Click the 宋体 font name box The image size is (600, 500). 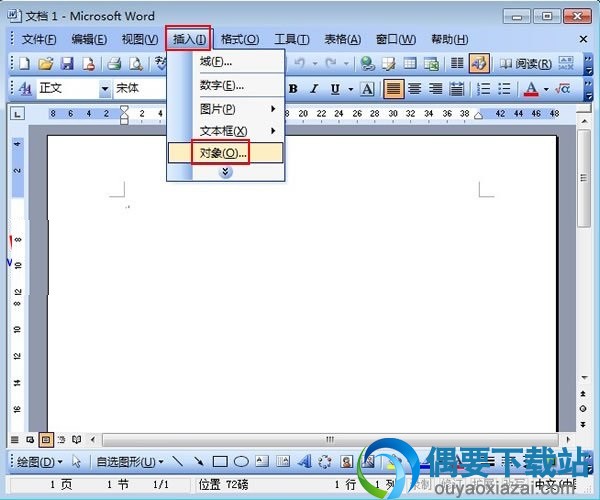140,89
